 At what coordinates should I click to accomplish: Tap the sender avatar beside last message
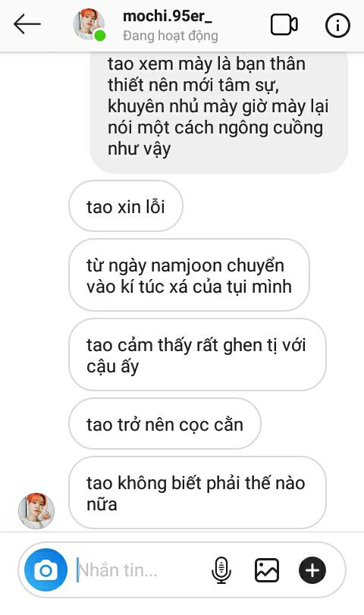36,511
